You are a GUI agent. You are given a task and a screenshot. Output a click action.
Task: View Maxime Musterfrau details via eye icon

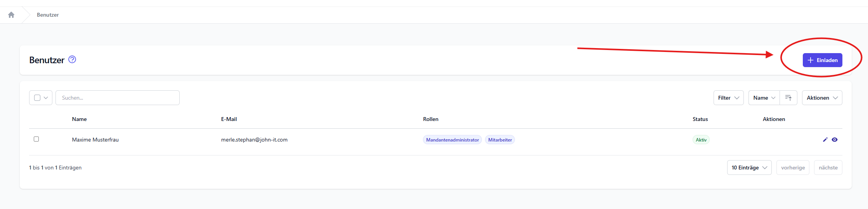pyautogui.click(x=835, y=140)
